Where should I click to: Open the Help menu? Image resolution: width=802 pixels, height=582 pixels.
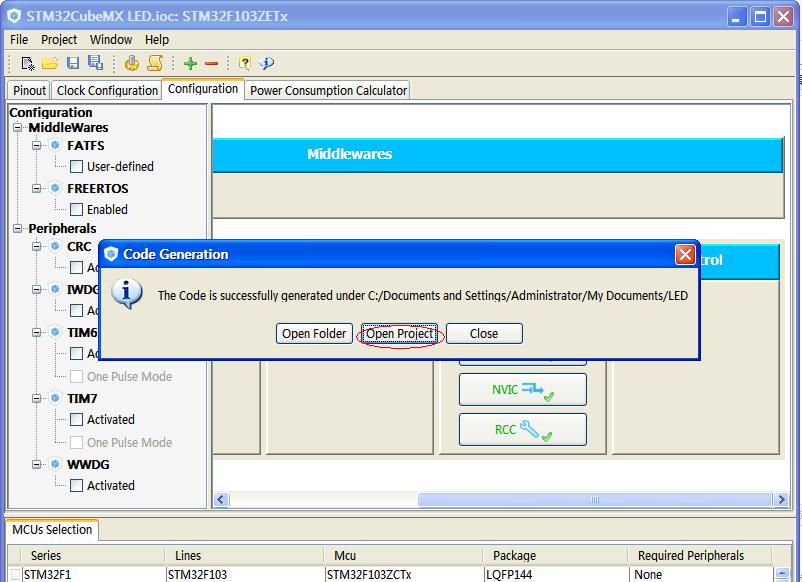[157, 39]
